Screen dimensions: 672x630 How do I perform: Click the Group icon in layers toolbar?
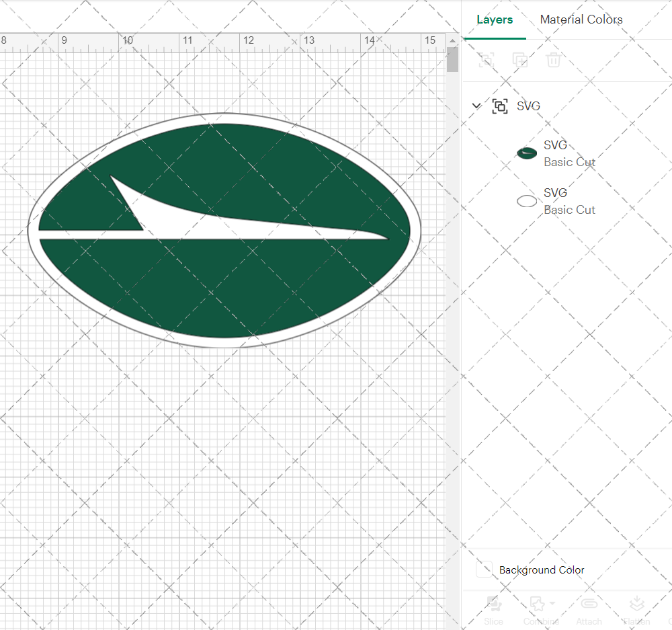(487, 60)
